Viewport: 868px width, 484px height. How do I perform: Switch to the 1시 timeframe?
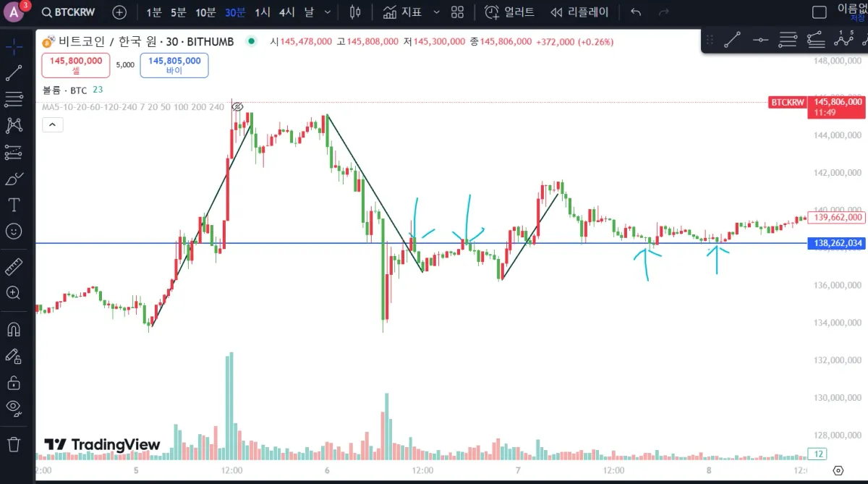click(x=263, y=12)
